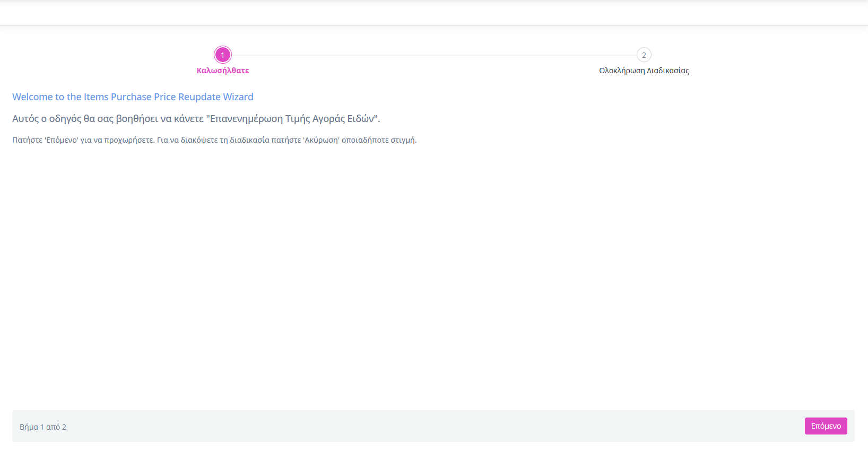Click the Welcome to the Items Purchase Price Reupdate Wizard heading
This screenshot has width=868, height=452.
coord(133,97)
